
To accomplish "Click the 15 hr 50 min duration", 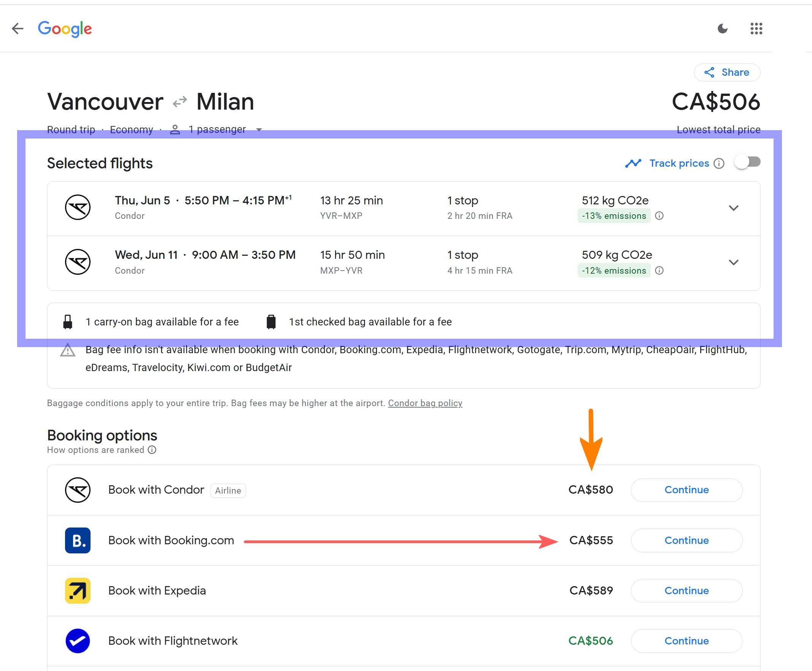I will (352, 255).
